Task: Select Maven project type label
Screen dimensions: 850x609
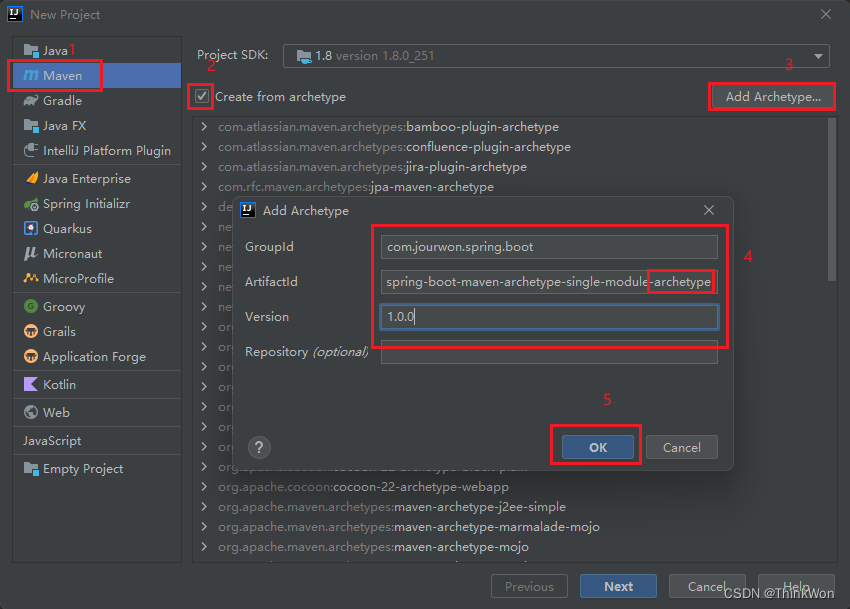Action: click(x=62, y=75)
